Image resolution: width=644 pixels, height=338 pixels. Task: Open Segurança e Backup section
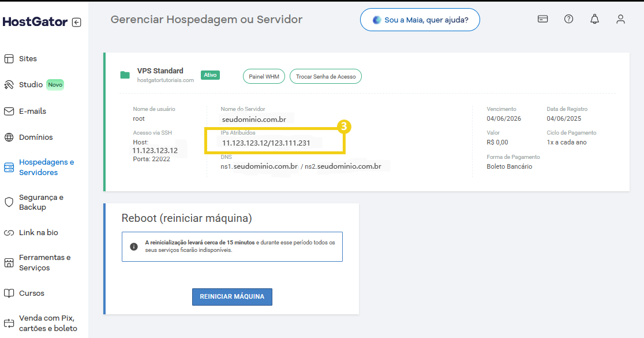(41, 202)
